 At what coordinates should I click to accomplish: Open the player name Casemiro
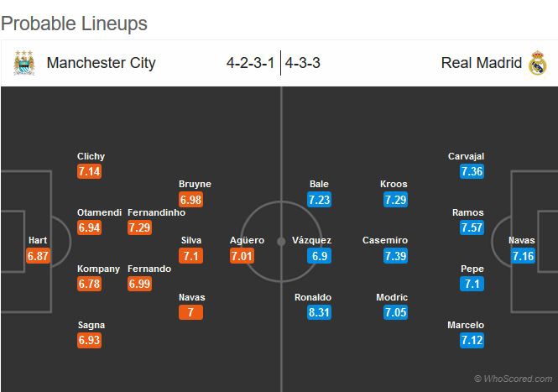coord(385,240)
